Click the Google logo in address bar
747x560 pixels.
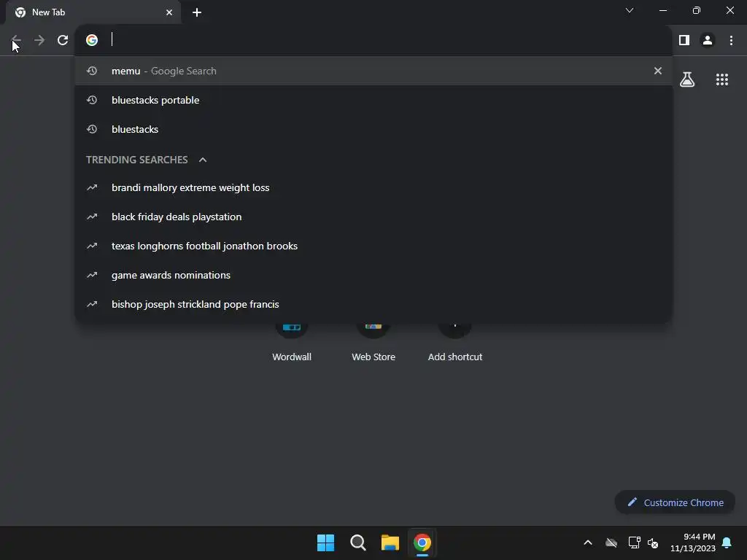tap(92, 40)
